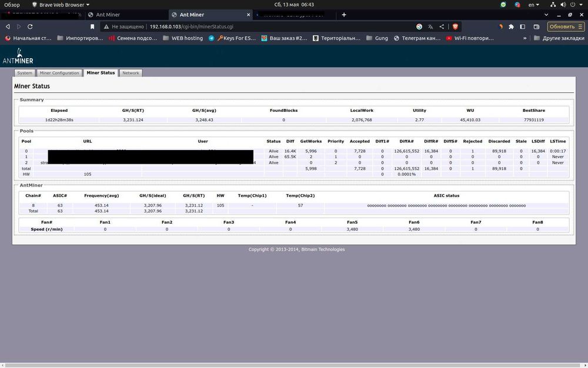This screenshot has height=368, width=588.
Task: Expand the hidden bookmarks overflow chevron
Action: 524,38
